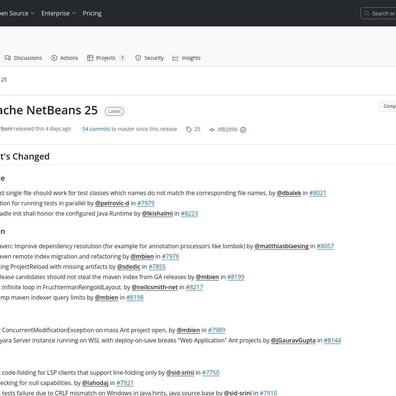
Task: Click the Discussions speech bubble icon
Action: pyautogui.click(x=8, y=58)
